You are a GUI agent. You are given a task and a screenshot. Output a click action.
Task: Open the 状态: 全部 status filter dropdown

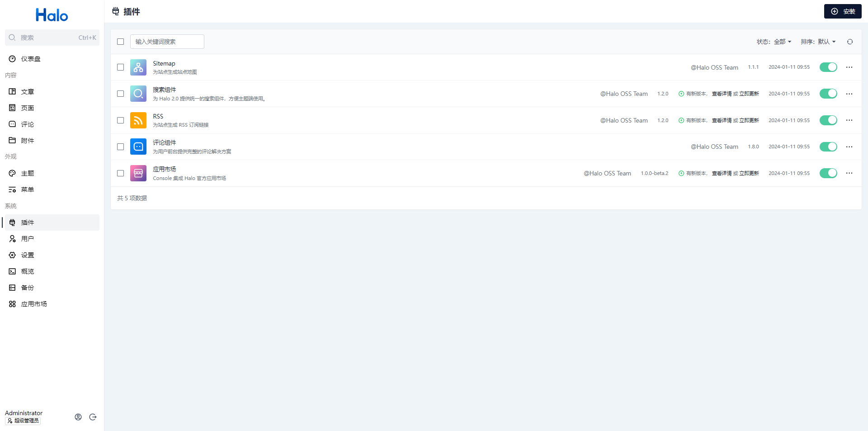click(774, 42)
